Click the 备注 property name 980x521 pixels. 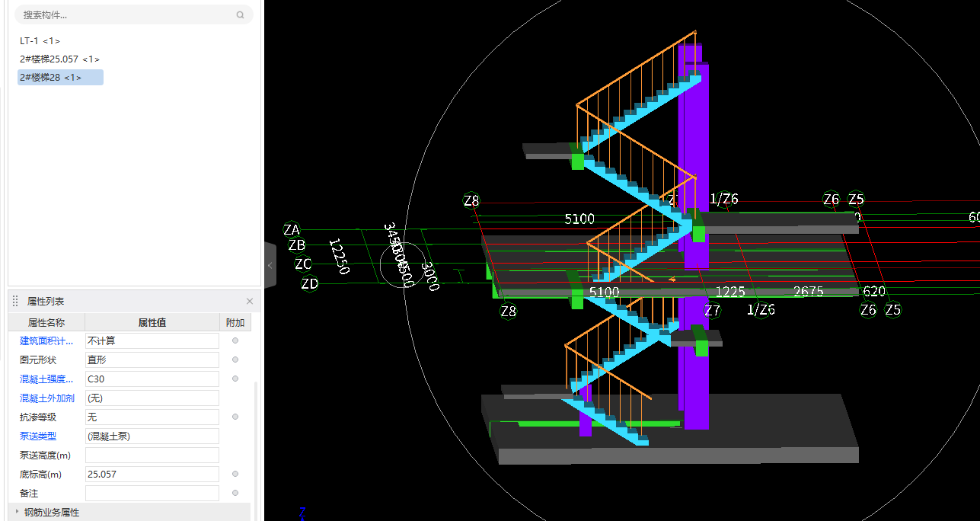29,494
